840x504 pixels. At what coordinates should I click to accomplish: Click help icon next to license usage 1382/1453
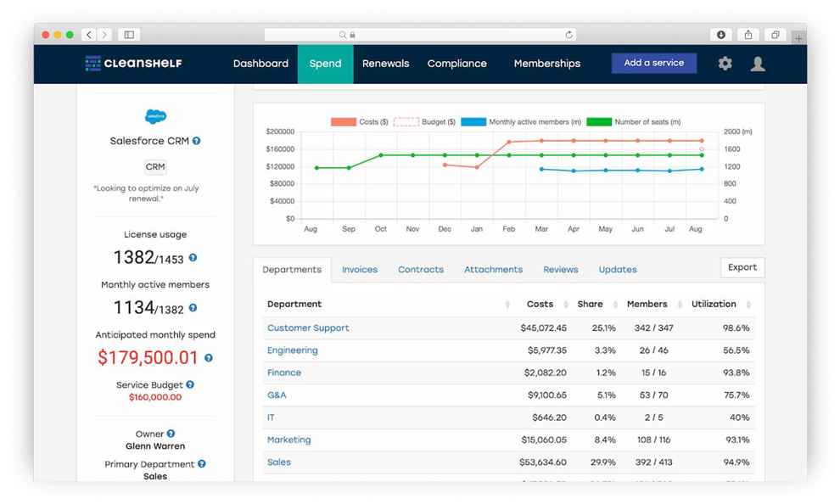pos(193,258)
